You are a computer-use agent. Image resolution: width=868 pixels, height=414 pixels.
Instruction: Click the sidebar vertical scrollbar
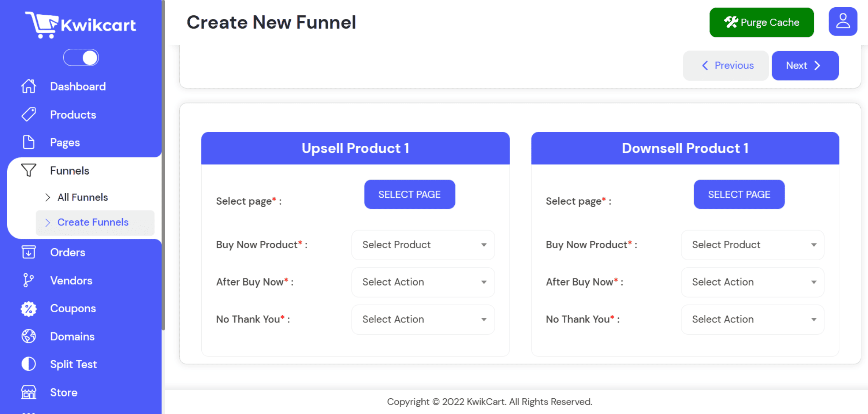pos(163,165)
